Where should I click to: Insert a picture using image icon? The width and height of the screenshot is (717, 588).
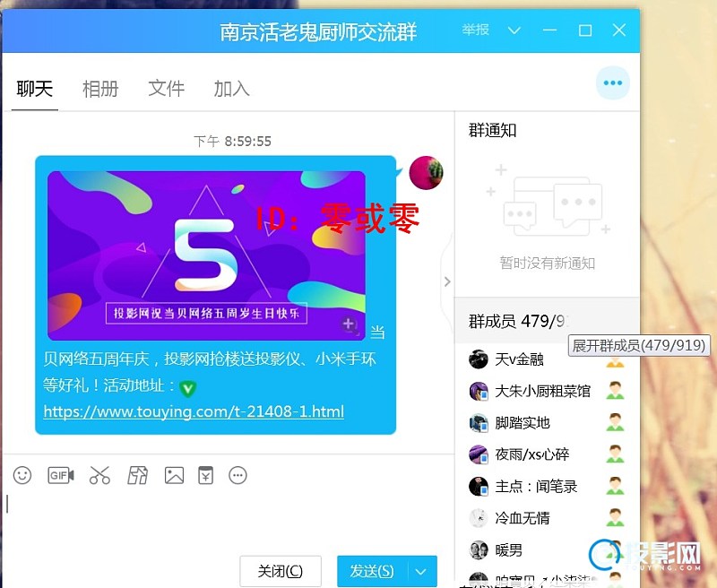(174, 476)
